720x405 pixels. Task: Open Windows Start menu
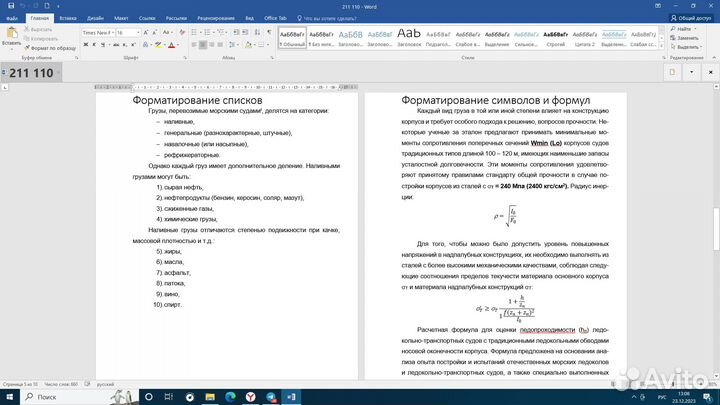coord(9,397)
